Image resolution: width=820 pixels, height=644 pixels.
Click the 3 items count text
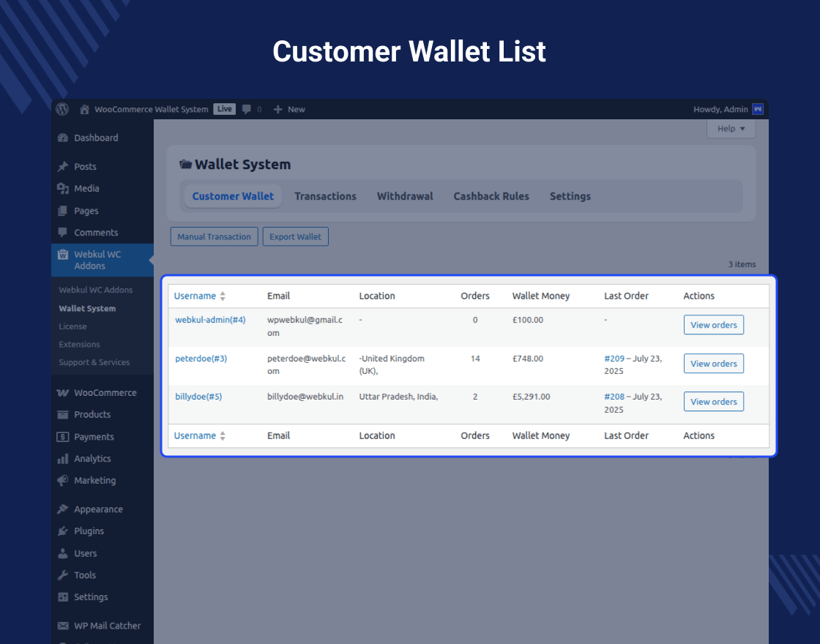pos(742,264)
